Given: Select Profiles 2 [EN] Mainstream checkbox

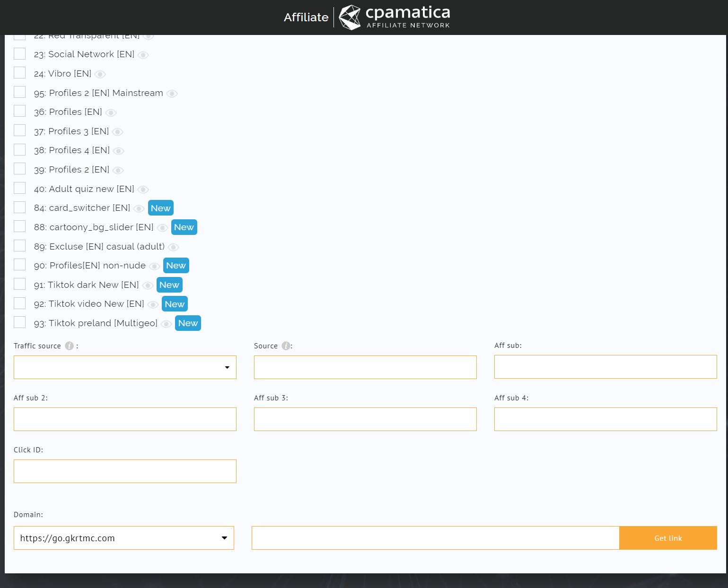Looking at the screenshot, I should [19, 92].
